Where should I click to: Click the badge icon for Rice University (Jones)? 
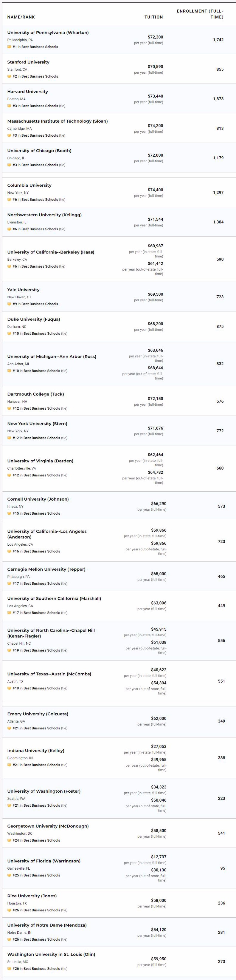[x=9, y=910]
